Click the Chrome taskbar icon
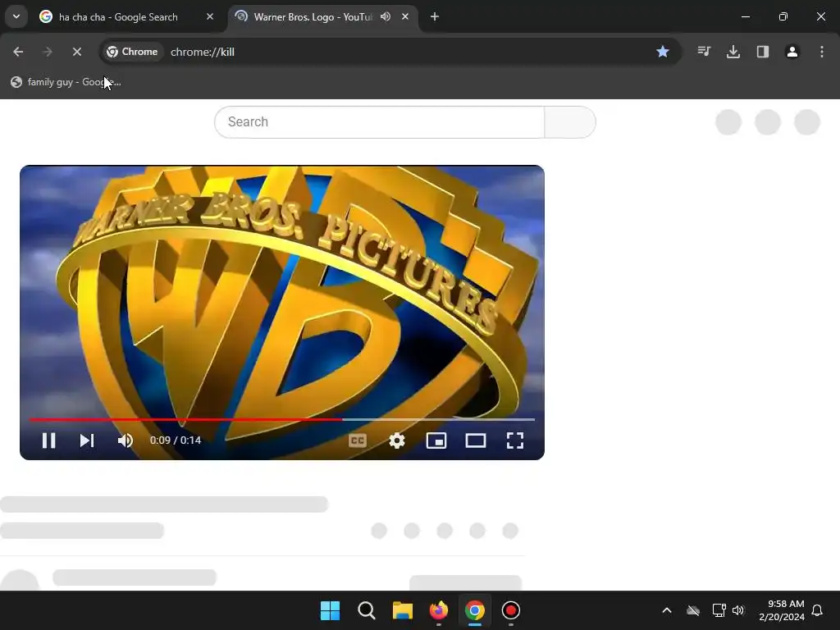This screenshot has width=840, height=630. 475,610
